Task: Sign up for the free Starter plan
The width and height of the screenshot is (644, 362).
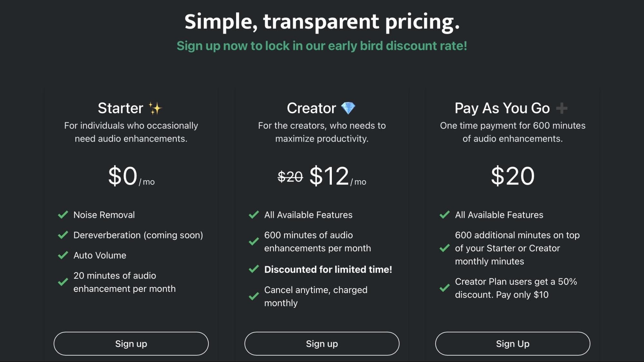Action: click(131, 344)
